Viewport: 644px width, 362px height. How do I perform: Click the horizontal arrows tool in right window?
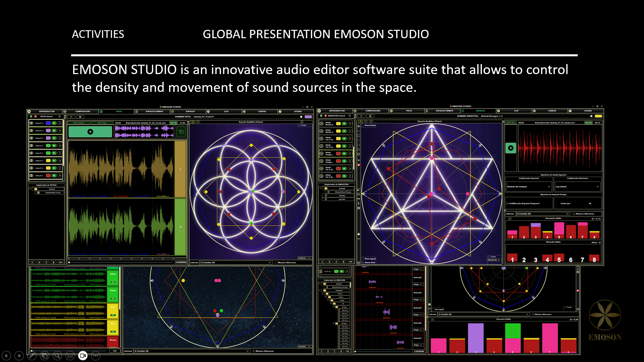[359, 199]
